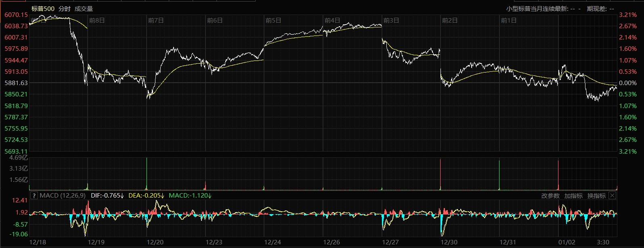
Task: Click 换指标 to switch indicator
Action: pyautogui.click(x=596, y=196)
